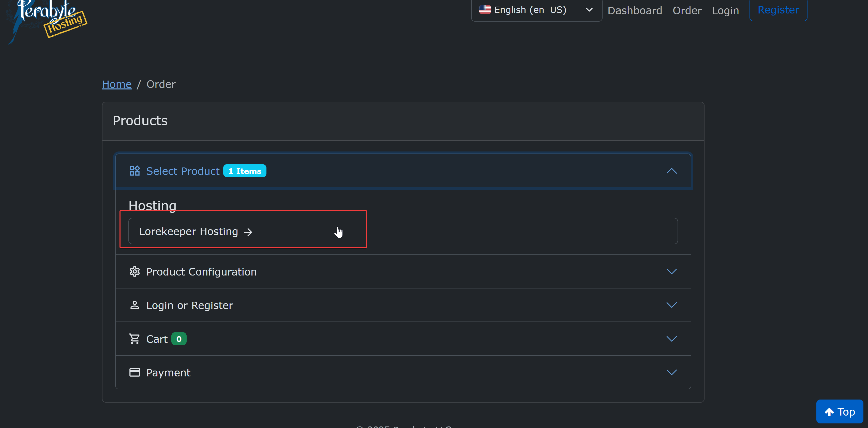Click the Select Product grid icon
This screenshot has height=428, width=868.
coord(134,171)
